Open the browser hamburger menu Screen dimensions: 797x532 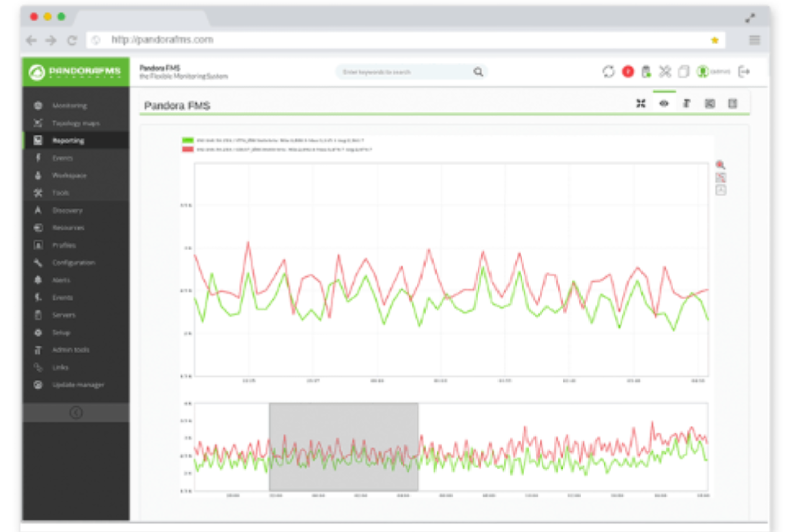(755, 40)
